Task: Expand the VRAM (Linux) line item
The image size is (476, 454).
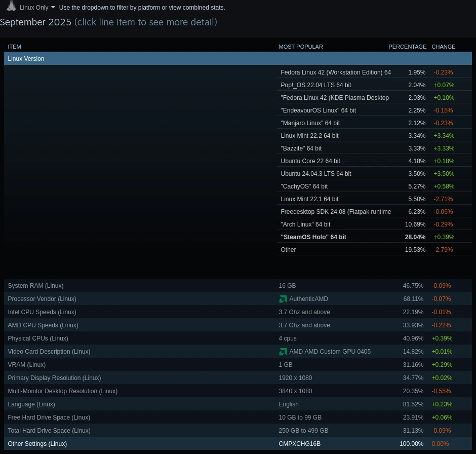Action: (27, 365)
